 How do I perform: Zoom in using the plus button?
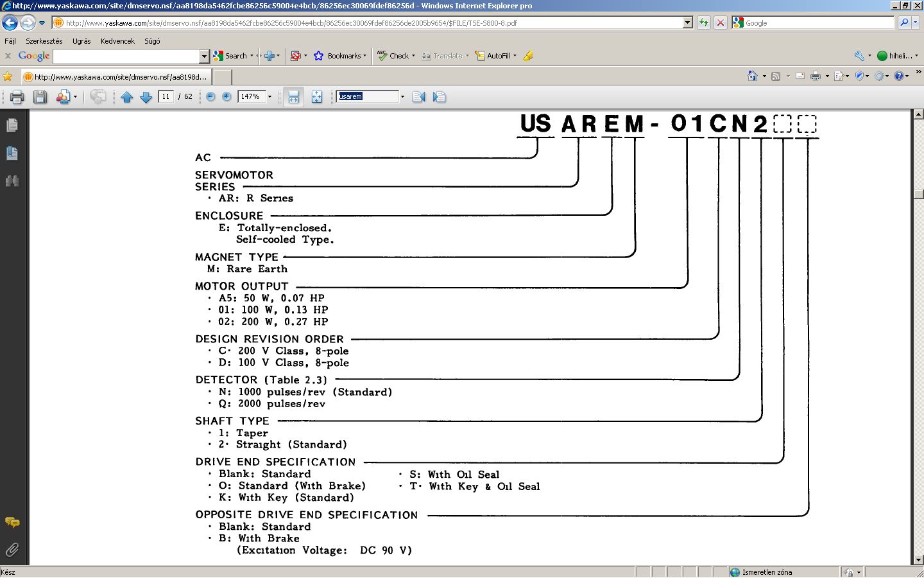227,97
